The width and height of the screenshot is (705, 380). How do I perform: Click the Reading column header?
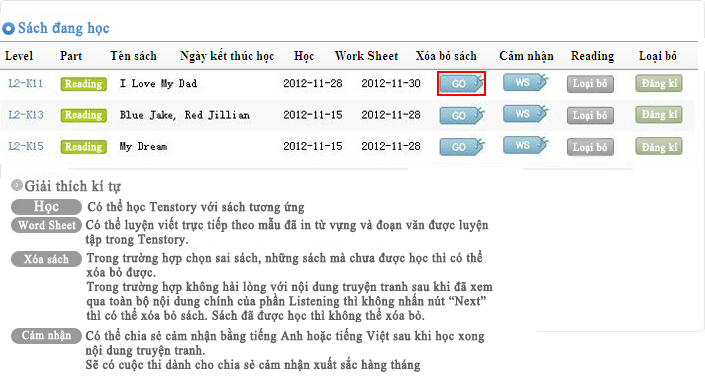point(592,56)
